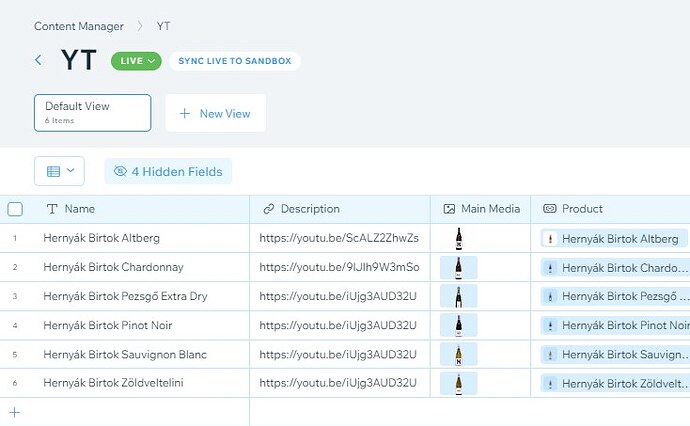Click the youtu.be/9lJlh9W3mSo URL cell
This screenshot has height=426, width=690.
pos(340,267)
